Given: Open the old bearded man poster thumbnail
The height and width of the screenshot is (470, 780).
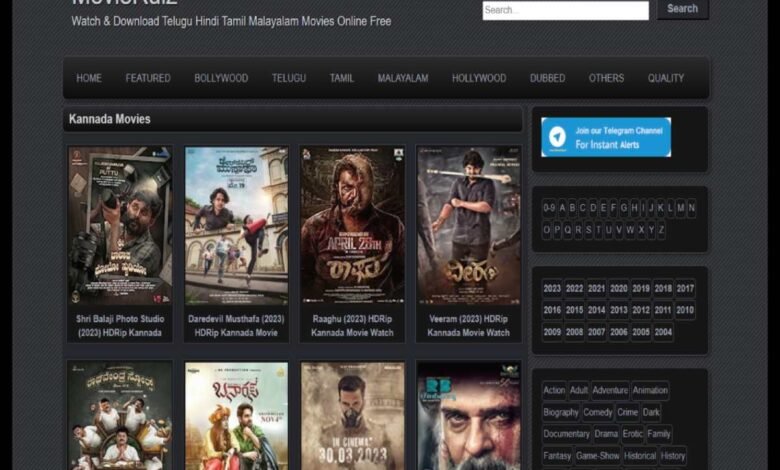Looking at the screenshot, I should pos(469,416).
